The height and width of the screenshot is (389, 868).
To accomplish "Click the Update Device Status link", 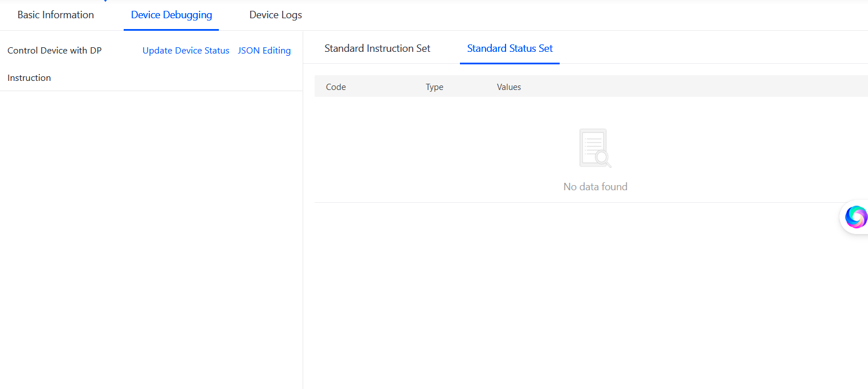I will click(x=186, y=51).
